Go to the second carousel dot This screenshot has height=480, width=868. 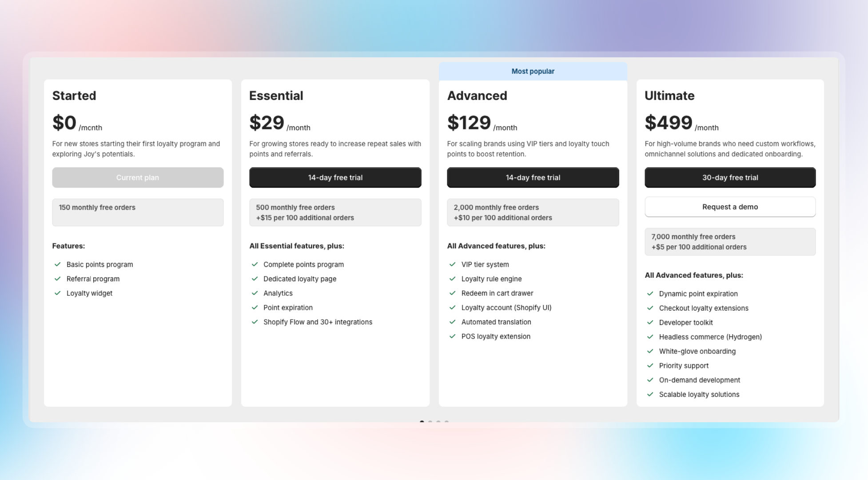430,421
